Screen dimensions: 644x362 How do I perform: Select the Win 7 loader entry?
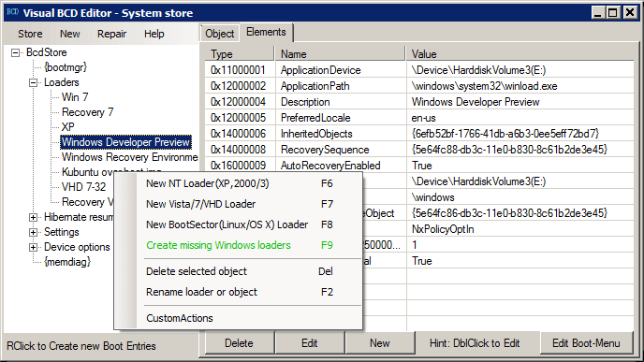[x=75, y=97]
